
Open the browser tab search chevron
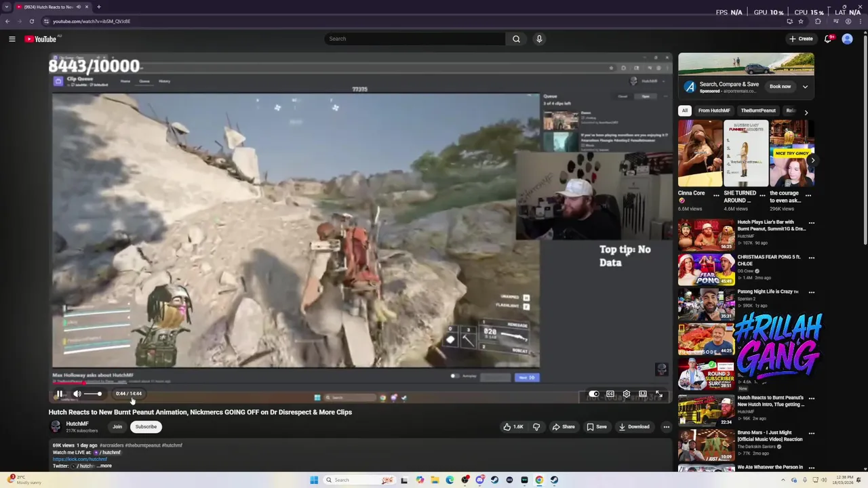[7, 7]
